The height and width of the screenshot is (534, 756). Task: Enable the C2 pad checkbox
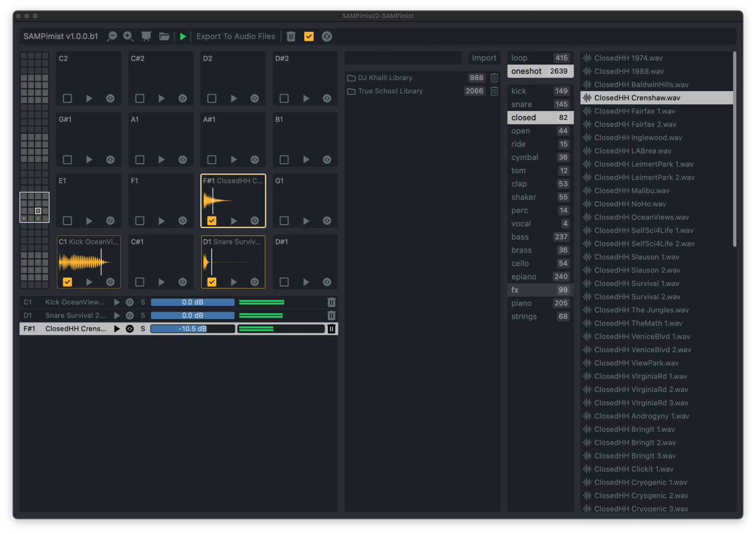(68, 98)
